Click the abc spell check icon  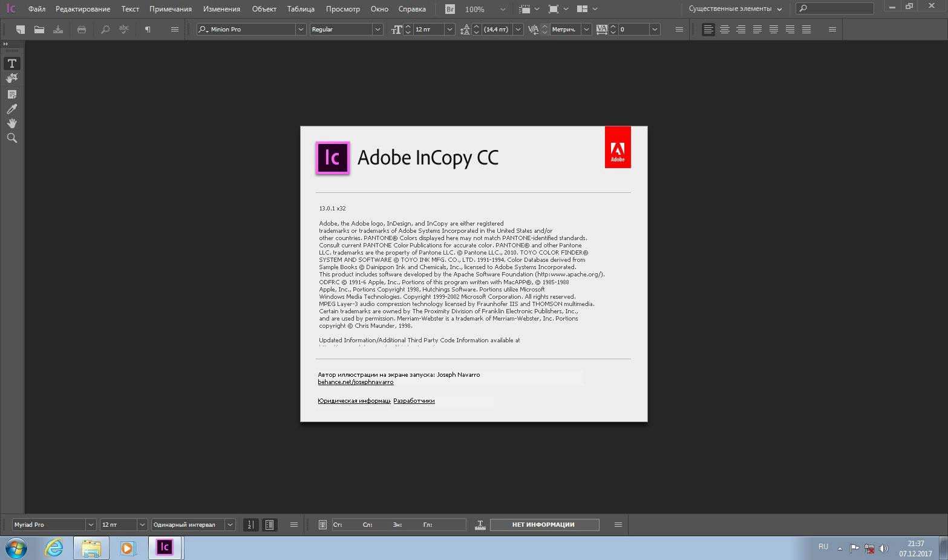pos(124,29)
